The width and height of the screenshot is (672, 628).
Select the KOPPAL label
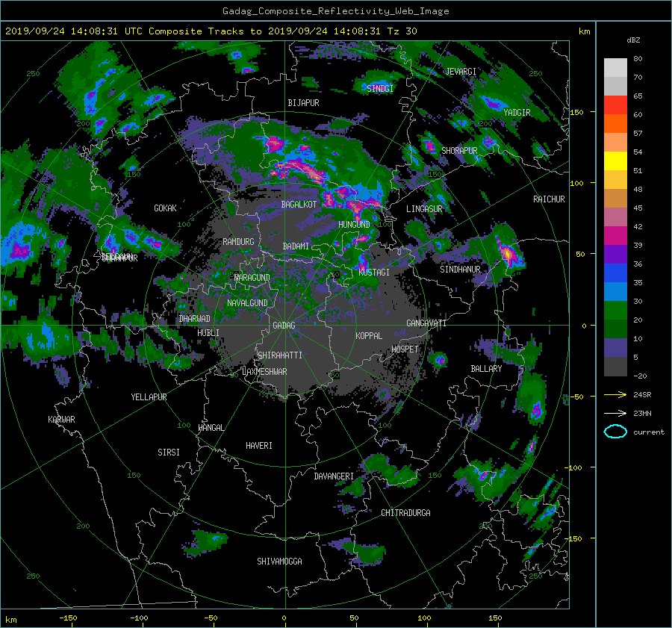click(x=369, y=336)
